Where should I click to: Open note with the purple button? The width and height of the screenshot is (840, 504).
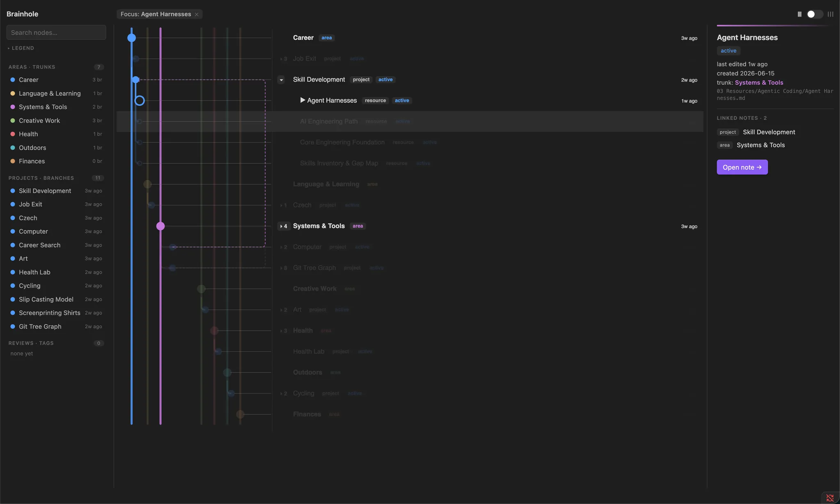tap(742, 167)
